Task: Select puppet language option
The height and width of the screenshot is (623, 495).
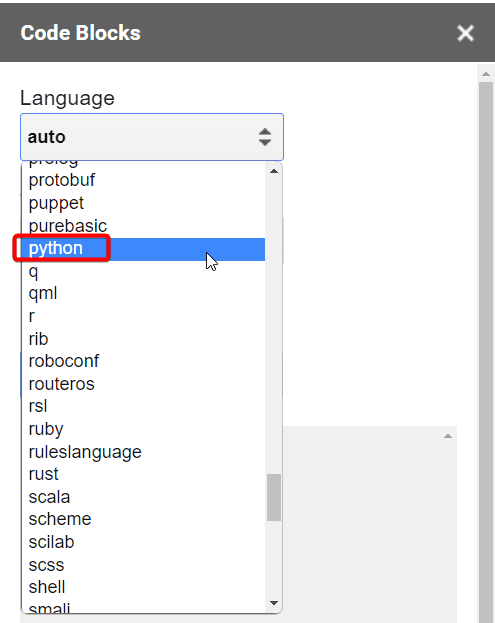Action: (x=143, y=203)
